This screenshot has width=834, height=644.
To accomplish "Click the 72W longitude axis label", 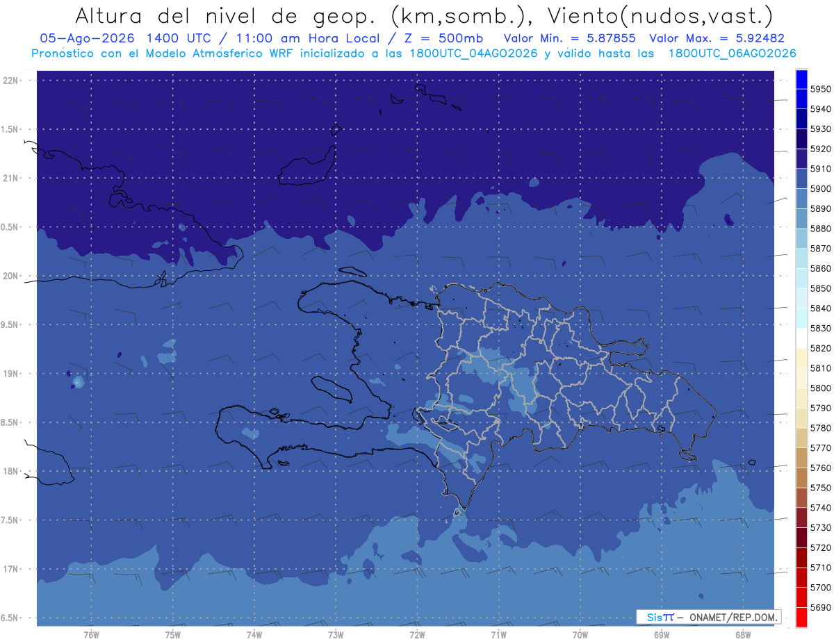I will click(417, 634).
